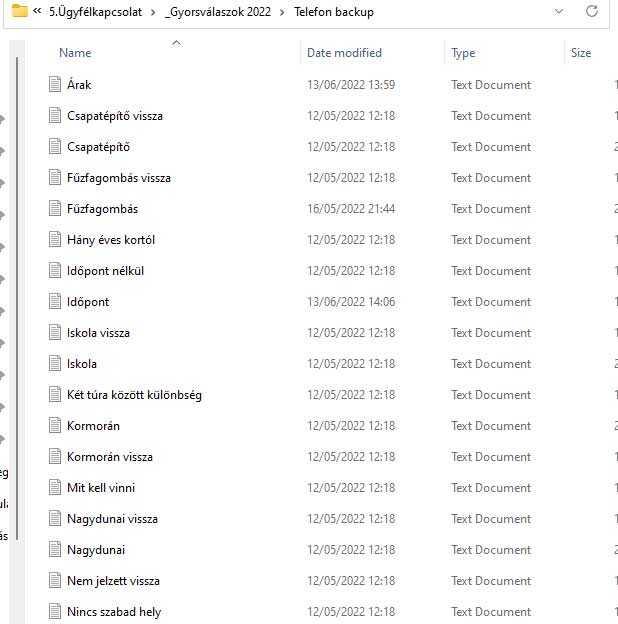618x624 pixels.
Task: Click the document icon beside Fűzfagombás
Action: coord(55,209)
